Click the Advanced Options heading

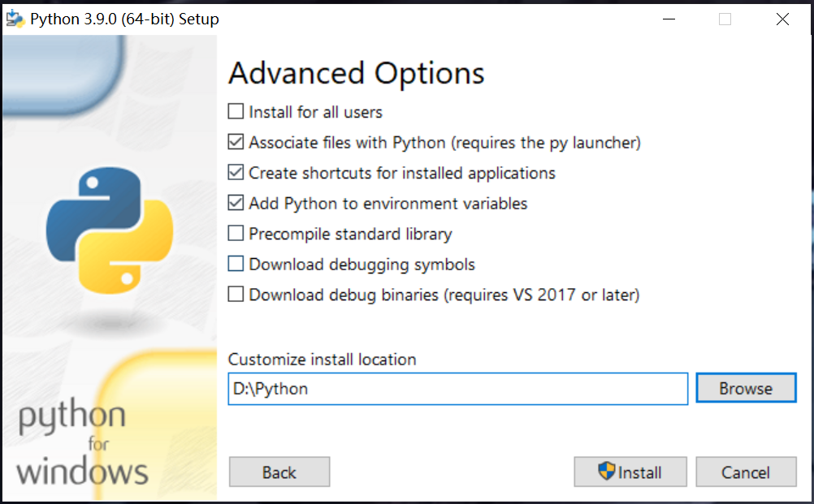pyautogui.click(x=357, y=73)
